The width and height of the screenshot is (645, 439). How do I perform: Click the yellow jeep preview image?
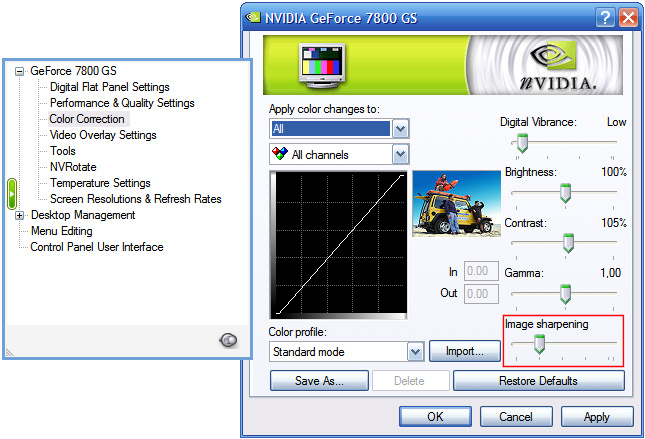pyautogui.click(x=457, y=204)
